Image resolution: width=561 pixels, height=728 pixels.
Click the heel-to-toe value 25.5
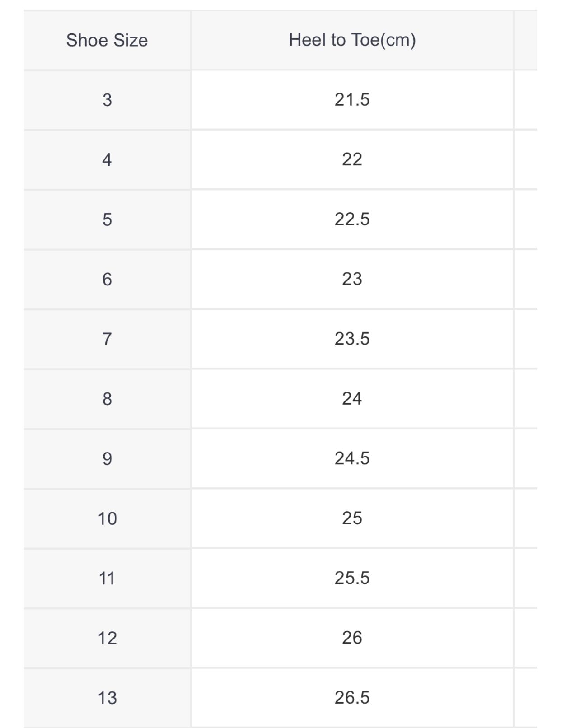(x=352, y=578)
